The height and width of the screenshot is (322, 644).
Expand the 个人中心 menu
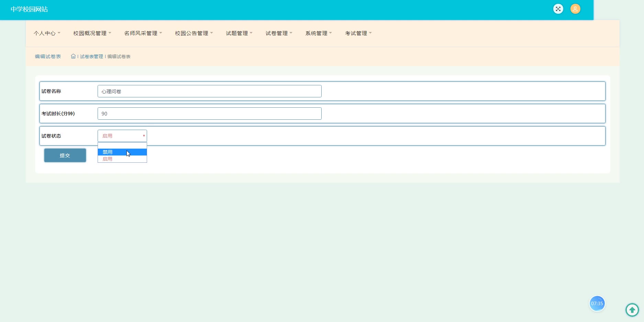tap(47, 33)
